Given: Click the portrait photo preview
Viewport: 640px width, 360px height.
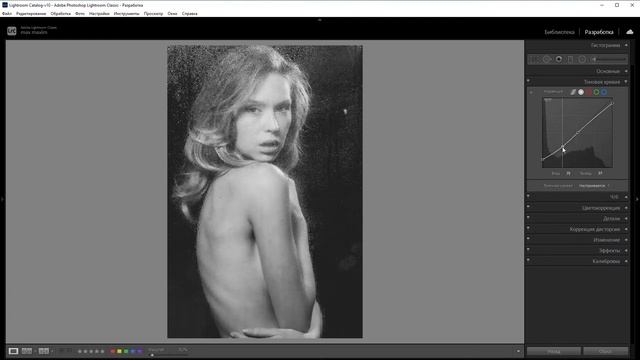Looking at the screenshot, I should [x=265, y=191].
